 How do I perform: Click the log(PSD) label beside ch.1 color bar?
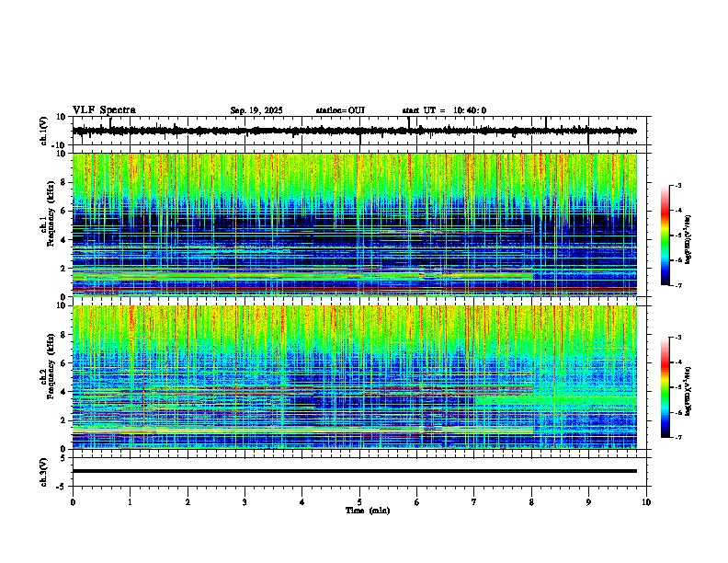tap(688, 239)
